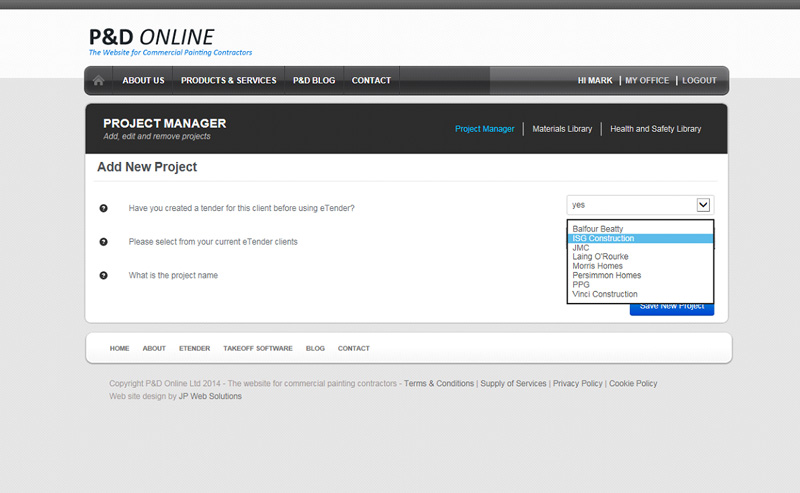Open the P&D Blog menu item

point(314,80)
